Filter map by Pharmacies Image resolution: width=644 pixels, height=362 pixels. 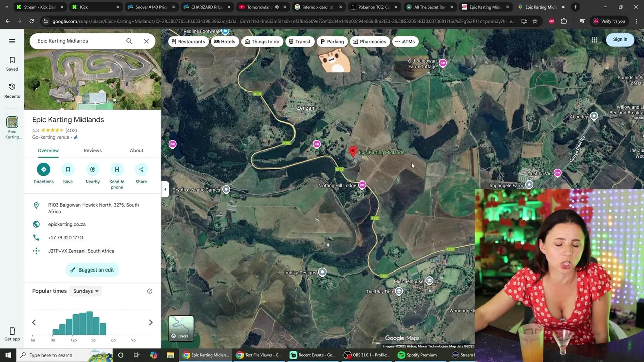pos(370,42)
